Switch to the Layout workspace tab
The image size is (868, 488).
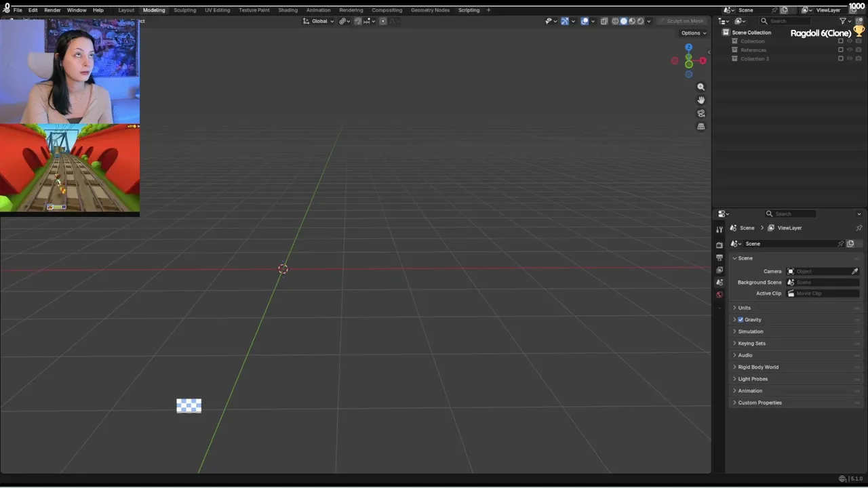(x=126, y=10)
